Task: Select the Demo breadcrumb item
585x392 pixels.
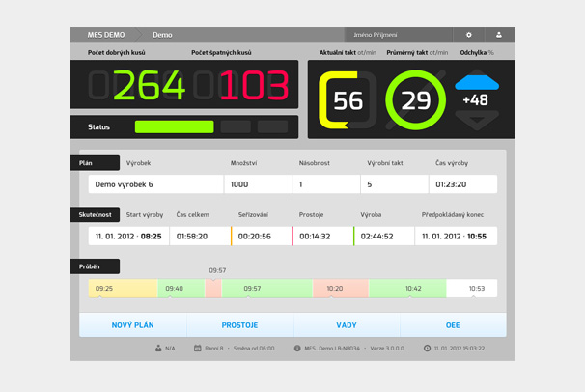Action: pyautogui.click(x=163, y=35)
